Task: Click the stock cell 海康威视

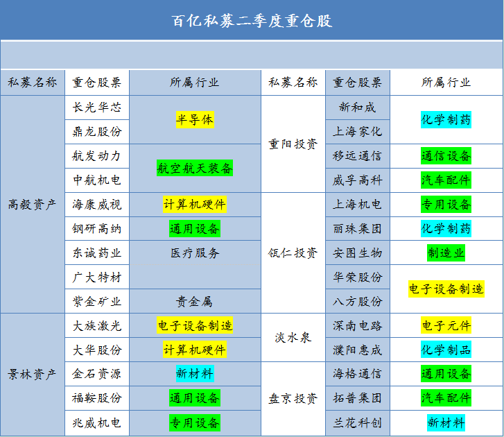Action: pyautogui.click(x=97, y=205)
